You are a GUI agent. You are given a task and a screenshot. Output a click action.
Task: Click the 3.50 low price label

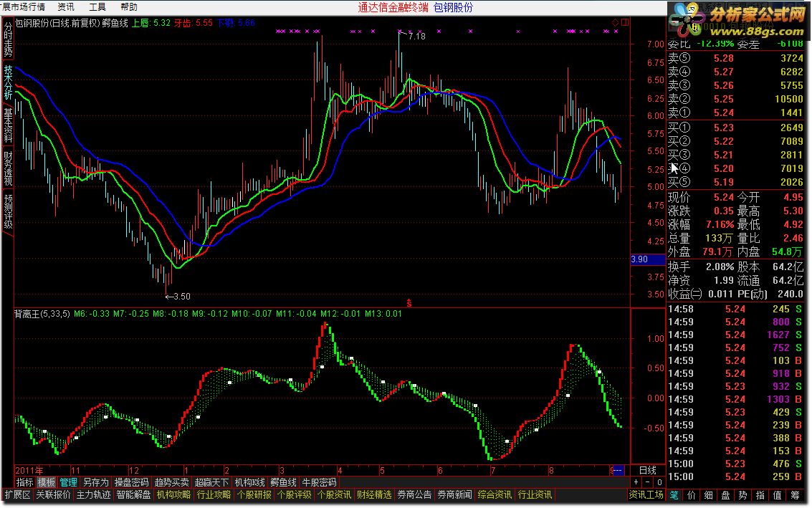[x=182, y=296]
